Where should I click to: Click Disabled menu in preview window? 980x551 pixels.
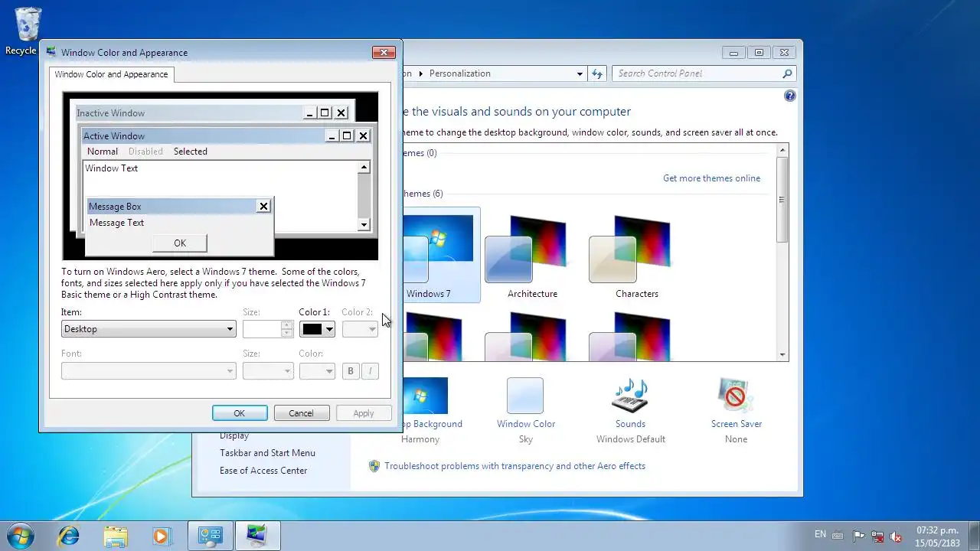[x=145, y=152]
